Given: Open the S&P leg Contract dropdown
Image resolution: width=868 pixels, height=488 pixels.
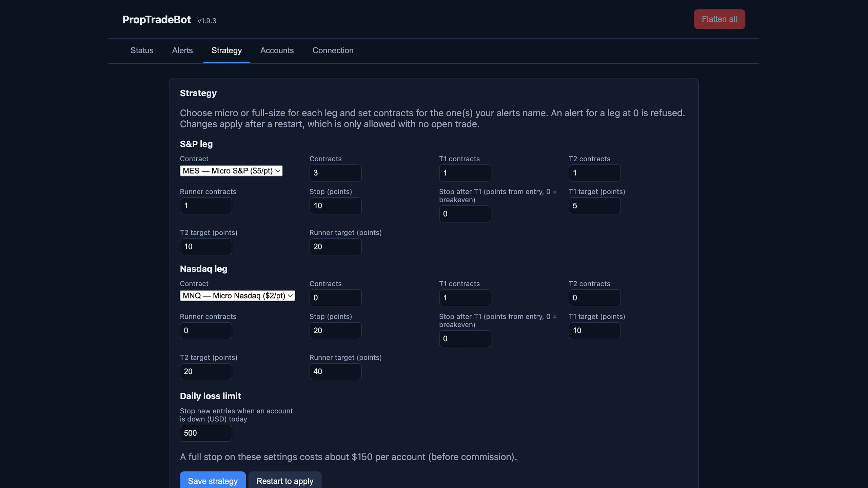Looking at the screenshot, I should [x=231, y=171].
